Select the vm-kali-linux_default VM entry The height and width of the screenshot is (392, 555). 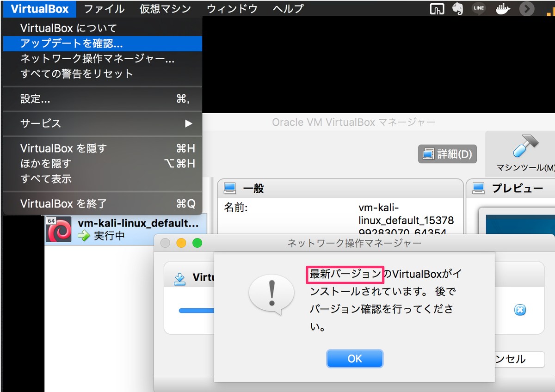(x=126, y=229)
